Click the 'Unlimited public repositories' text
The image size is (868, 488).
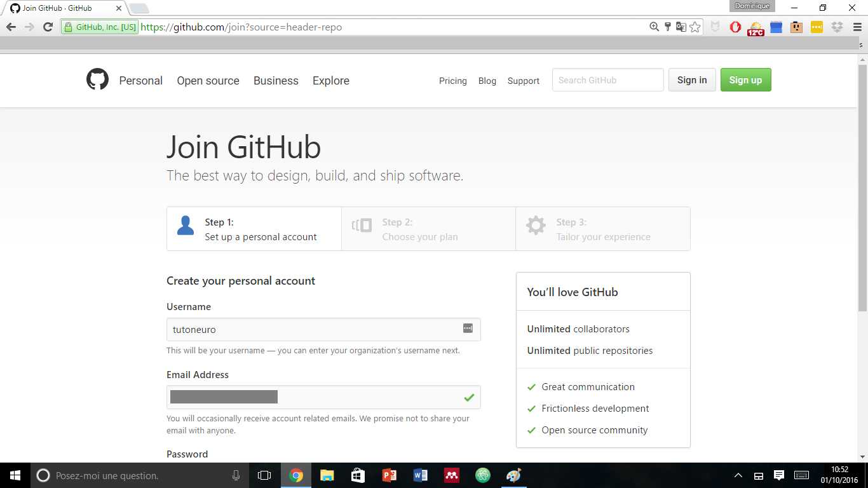pos(590,351)
